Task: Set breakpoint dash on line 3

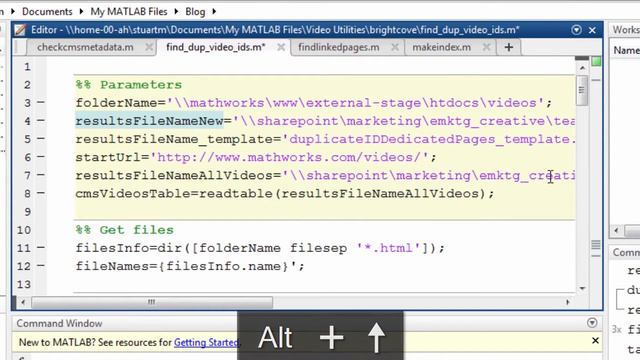Action: coord(41,102)
